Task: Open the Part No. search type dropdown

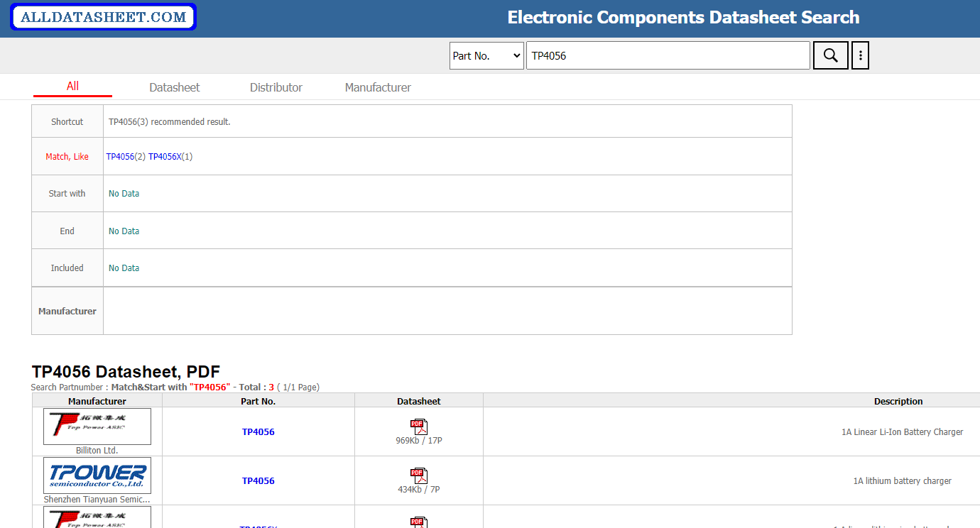Action: (486, 55)
